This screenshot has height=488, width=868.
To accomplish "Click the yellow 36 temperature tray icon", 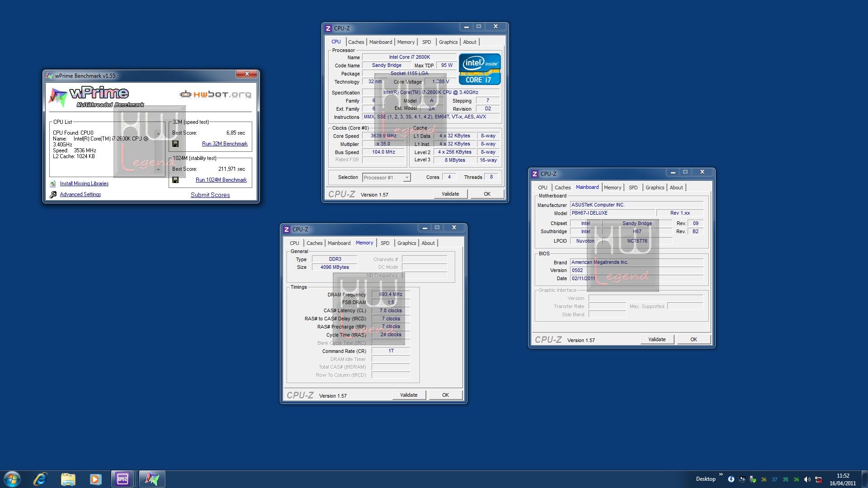I will point(764,479).
